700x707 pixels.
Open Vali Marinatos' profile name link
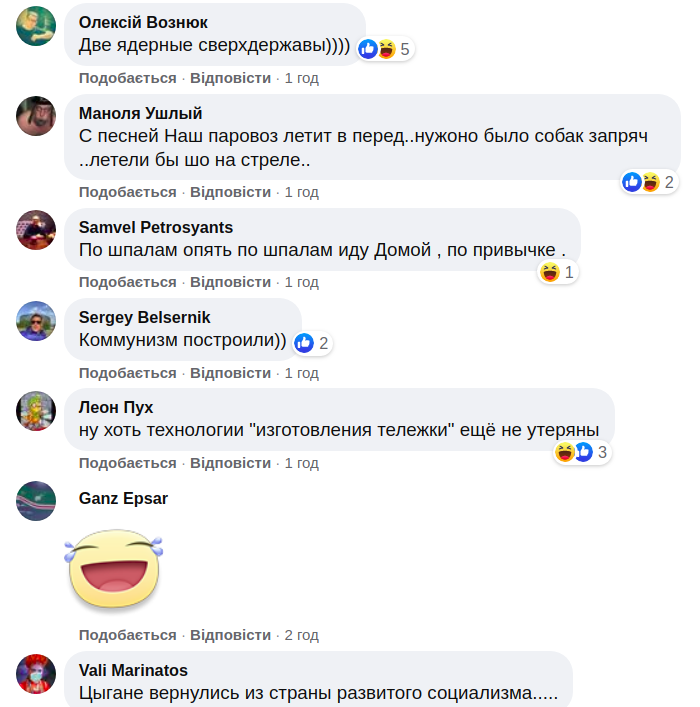tap(133, 670)
